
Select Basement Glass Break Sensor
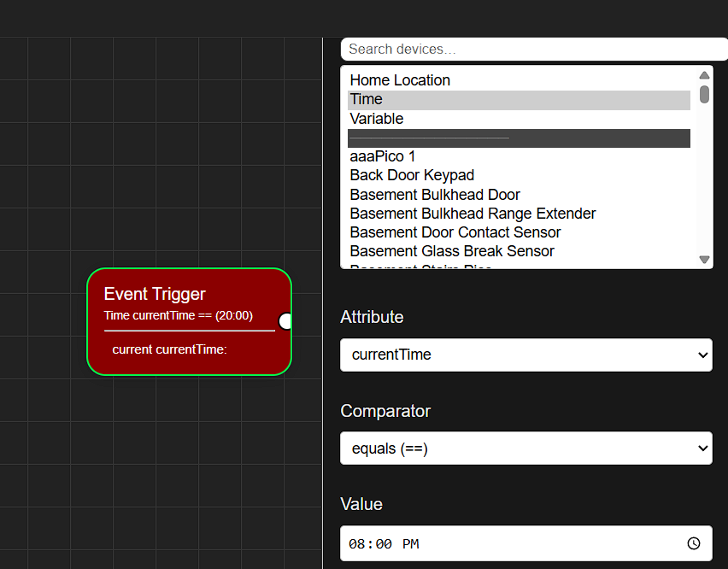(x=452, y=251)
